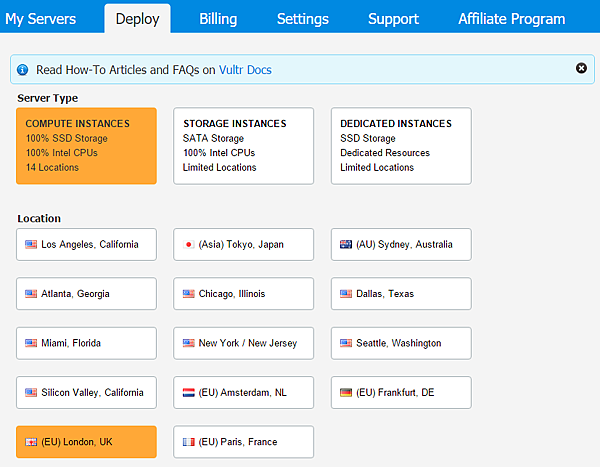The image size is (600, 467).
Task: Click the Japan flag icon
Action: [x=189, y=244]
